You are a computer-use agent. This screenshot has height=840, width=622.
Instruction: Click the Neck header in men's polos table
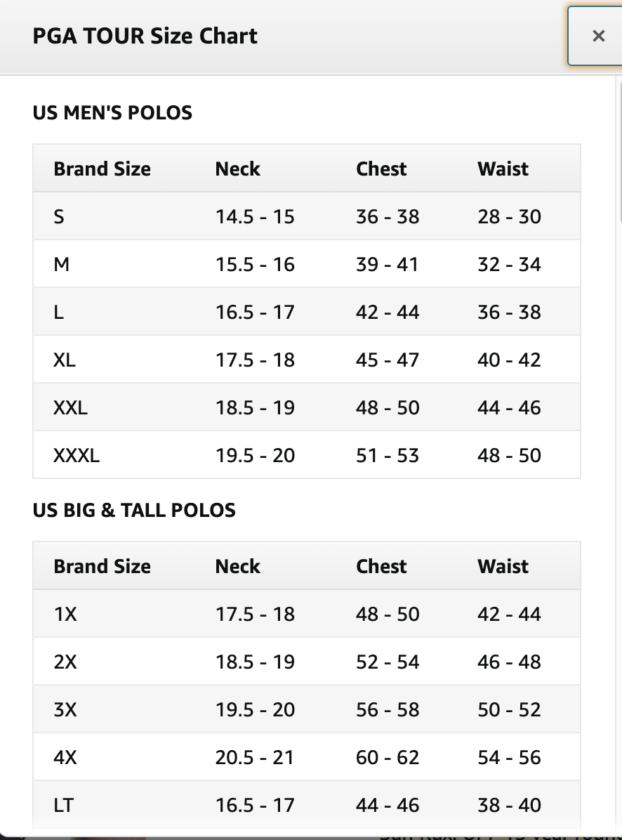pos(238,169)
